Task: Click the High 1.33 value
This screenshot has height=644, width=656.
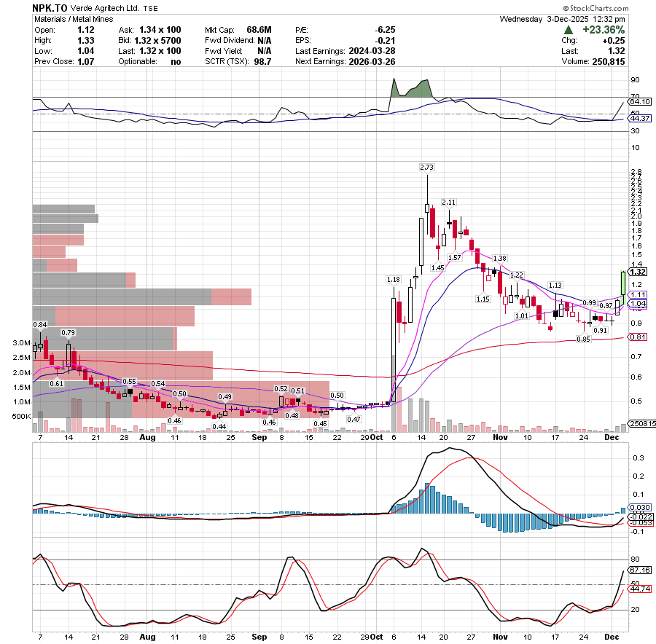Action: (x=86, y=41)
